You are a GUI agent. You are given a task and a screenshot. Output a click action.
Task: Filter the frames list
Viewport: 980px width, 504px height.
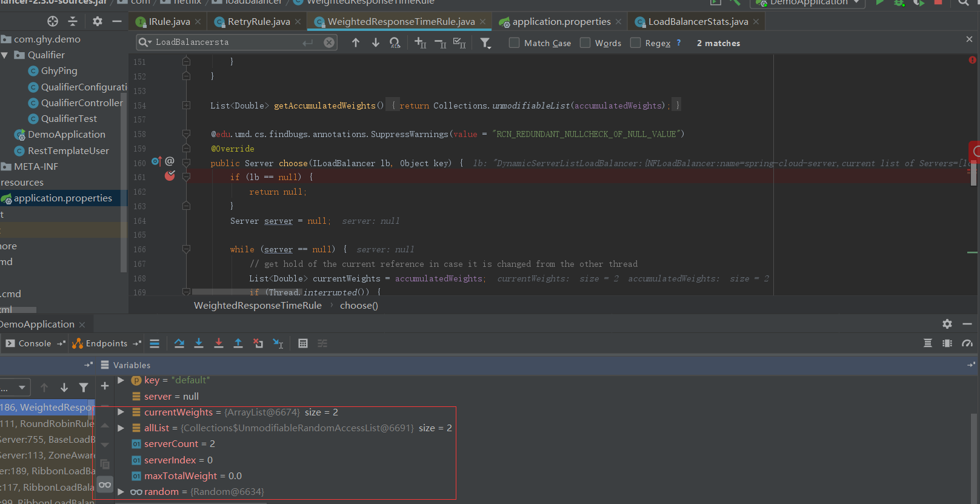pyautogui.click(x=84, y=388)
